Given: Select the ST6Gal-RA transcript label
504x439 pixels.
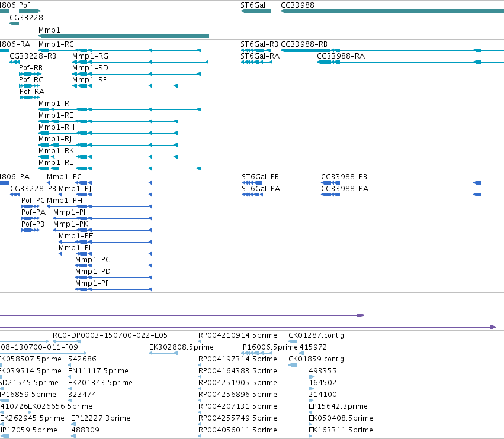Looking at the screenshot, I should click(261, 56).
